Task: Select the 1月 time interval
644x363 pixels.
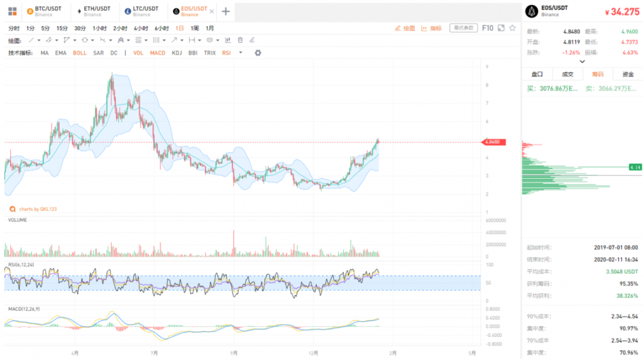Action: (210, 28)
